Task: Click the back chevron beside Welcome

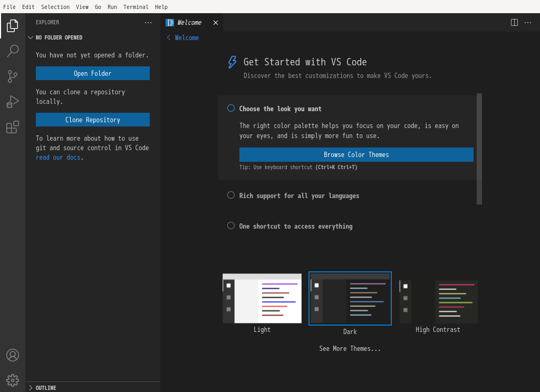Action: click(168, 37)
